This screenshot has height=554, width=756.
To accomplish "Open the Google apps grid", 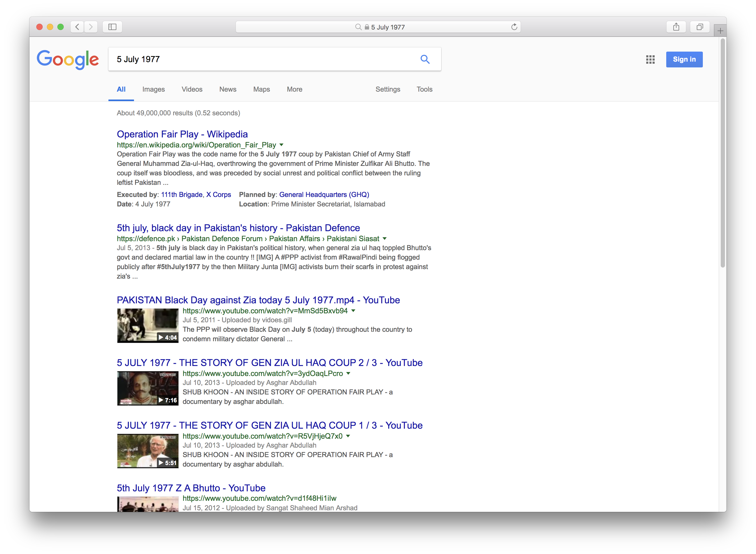I will [650, 60].
